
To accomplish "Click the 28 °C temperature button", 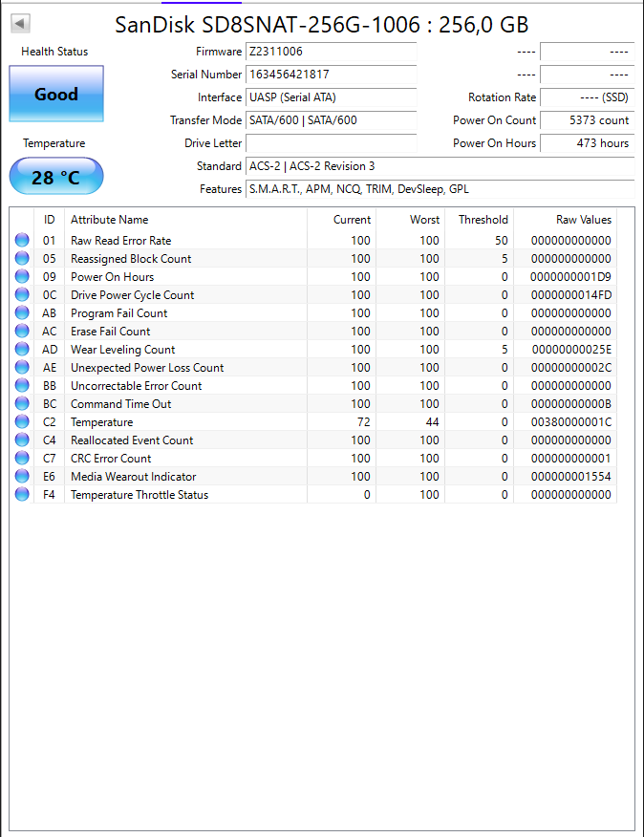I will point(56,176).
